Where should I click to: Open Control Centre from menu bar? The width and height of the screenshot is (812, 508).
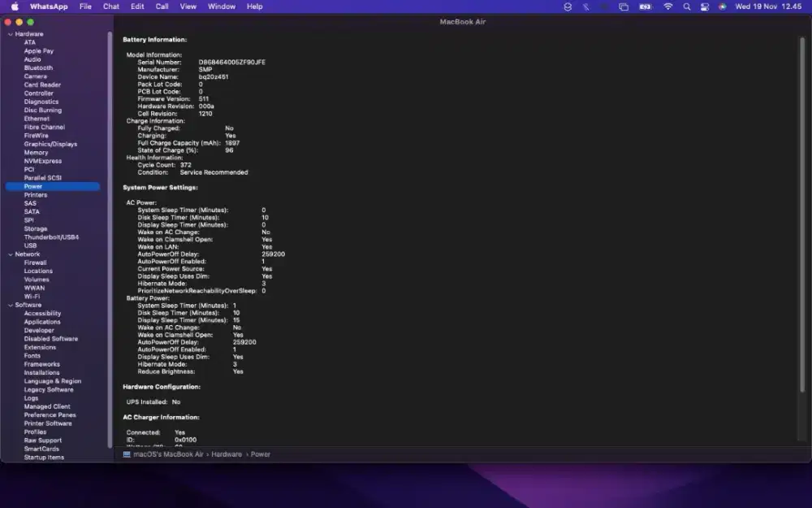click(704, 7)
